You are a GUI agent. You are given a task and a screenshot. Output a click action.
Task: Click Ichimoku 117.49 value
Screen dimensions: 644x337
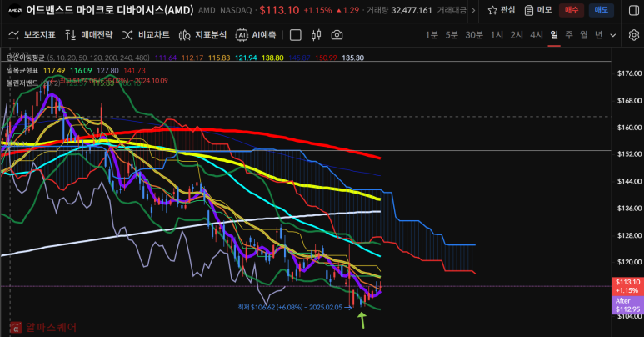54,70
